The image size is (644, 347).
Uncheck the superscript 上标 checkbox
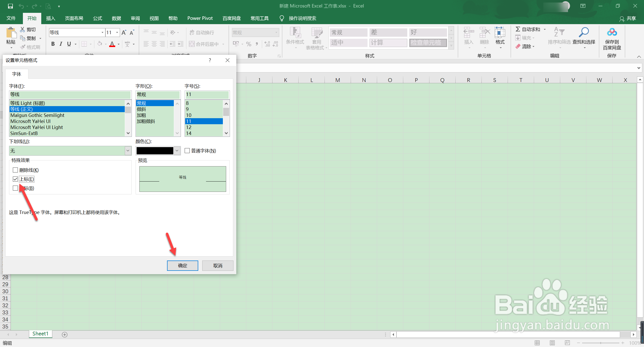pos(15,179)
